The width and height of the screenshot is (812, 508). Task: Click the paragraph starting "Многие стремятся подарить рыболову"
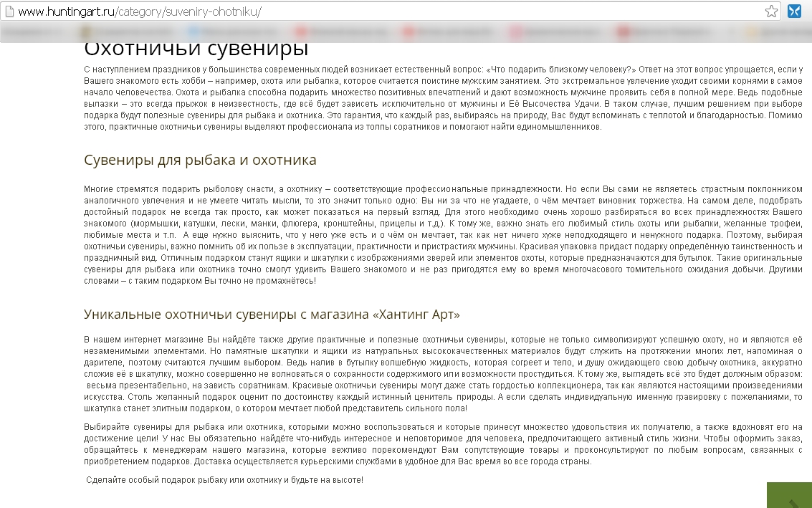click(443, 234)
